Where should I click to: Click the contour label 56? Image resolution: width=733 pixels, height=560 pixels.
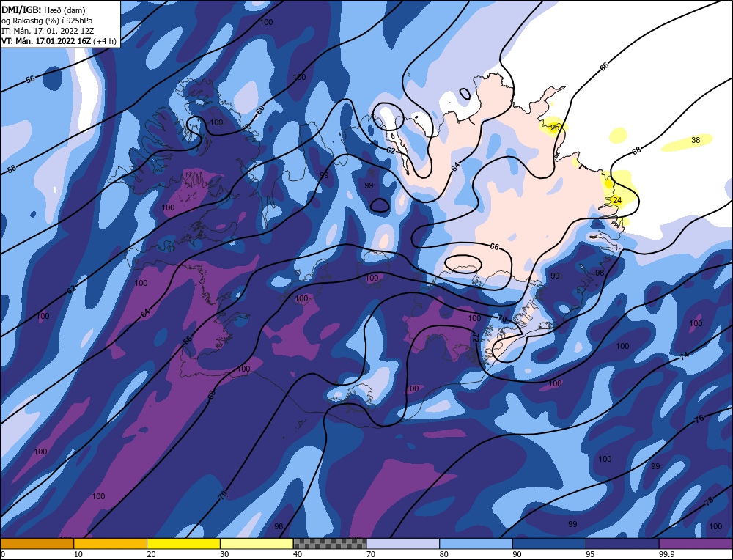(30, 79)
